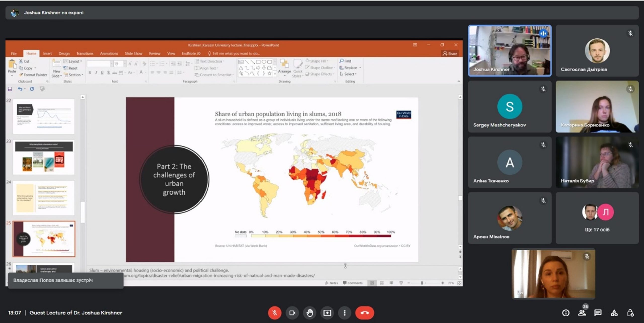Toggle the PowerPoint Notes pane
The height and width of the screenshot is (323, 644).
pos(331,283)
